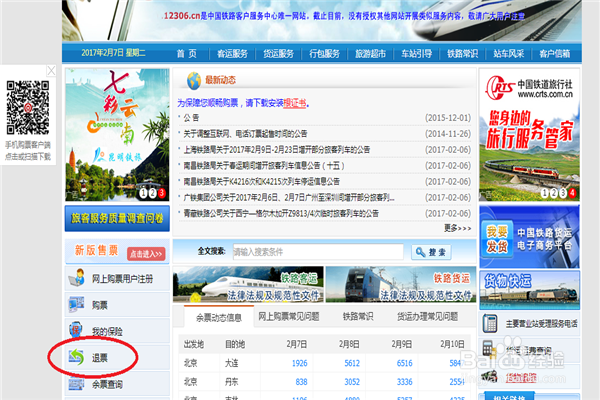Image resolution: width=600 pixels, height=400 pixels.
Task: Open 站车风采 navigation menu
Action: pos(509,54)
